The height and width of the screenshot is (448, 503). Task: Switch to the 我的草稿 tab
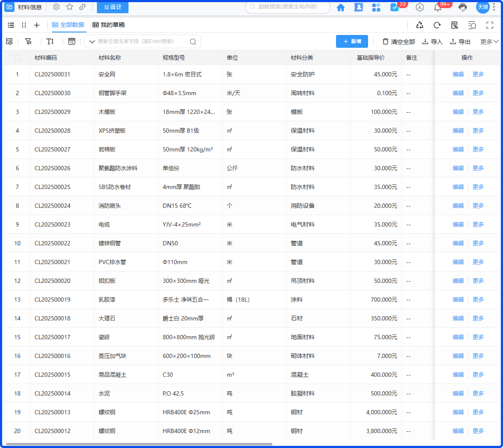[109, 25]
